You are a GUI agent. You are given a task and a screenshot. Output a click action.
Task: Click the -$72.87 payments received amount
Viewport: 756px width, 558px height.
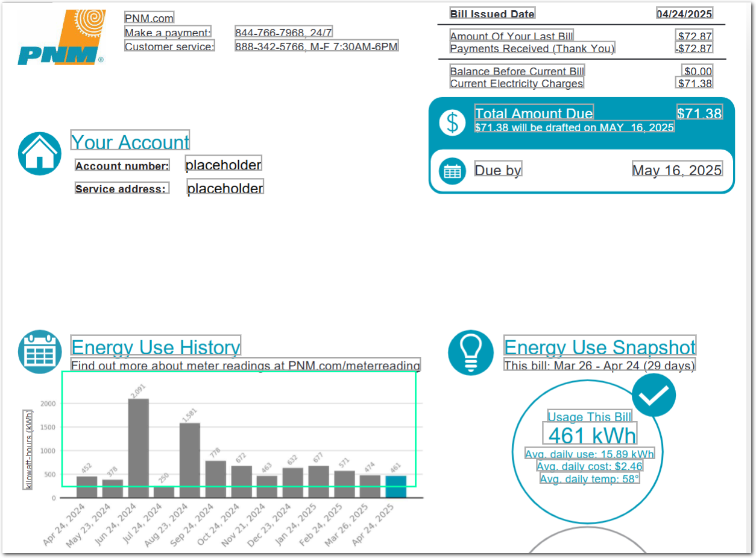694,48
